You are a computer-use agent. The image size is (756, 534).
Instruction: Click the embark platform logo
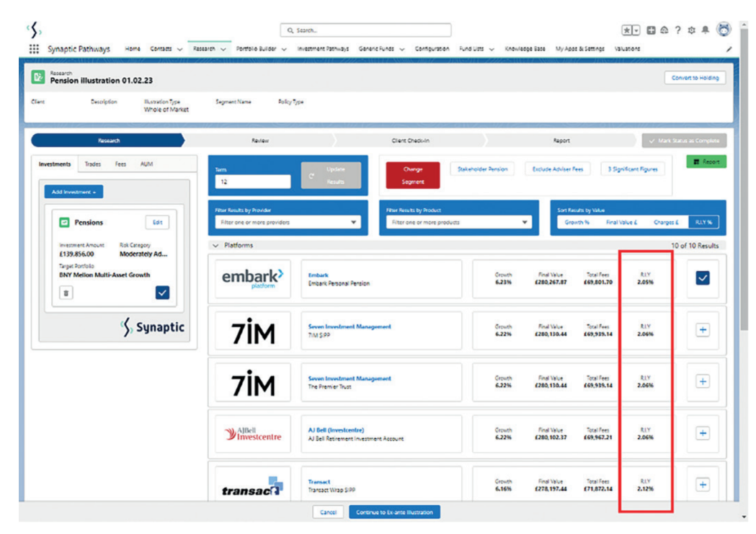[x=253, y=279]
